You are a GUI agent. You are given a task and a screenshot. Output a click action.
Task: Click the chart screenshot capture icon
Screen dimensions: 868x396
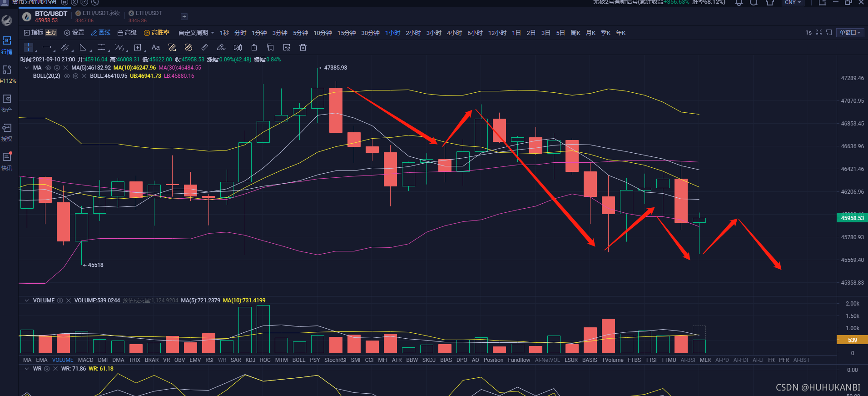click(829, 33)
